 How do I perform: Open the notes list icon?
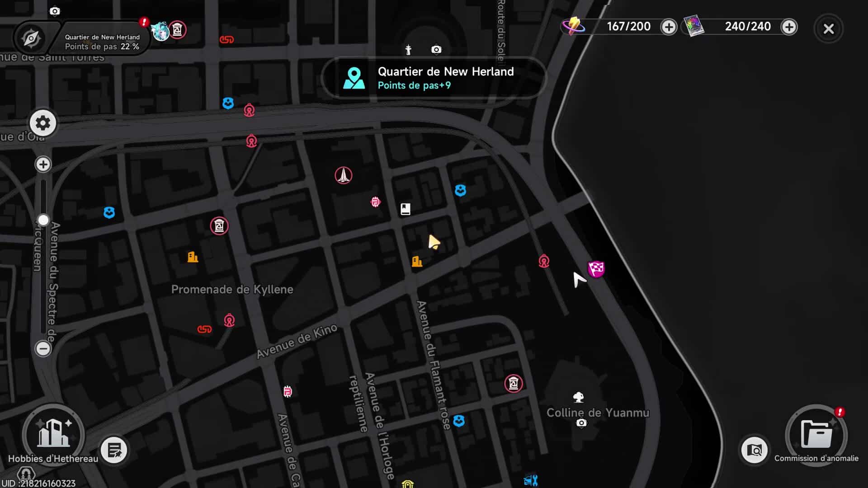114,450
